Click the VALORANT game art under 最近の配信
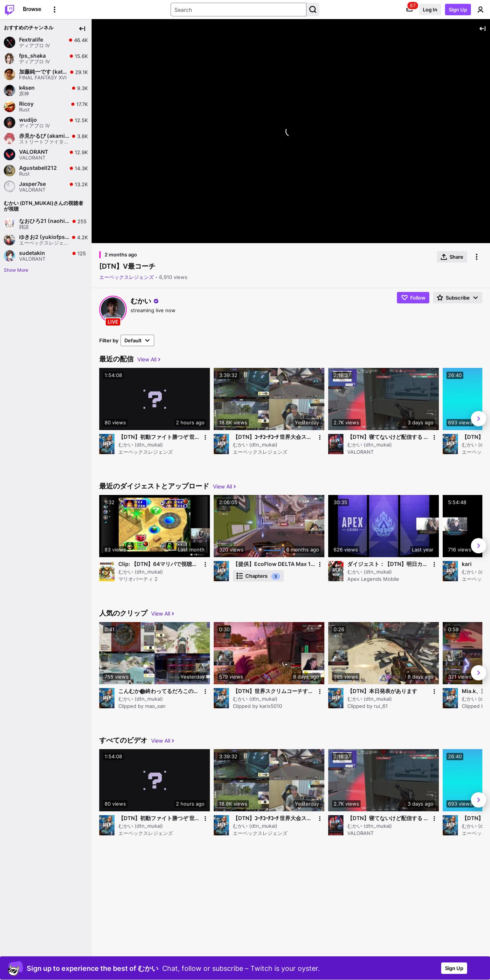The image size is (490, 980). [336, 444]
